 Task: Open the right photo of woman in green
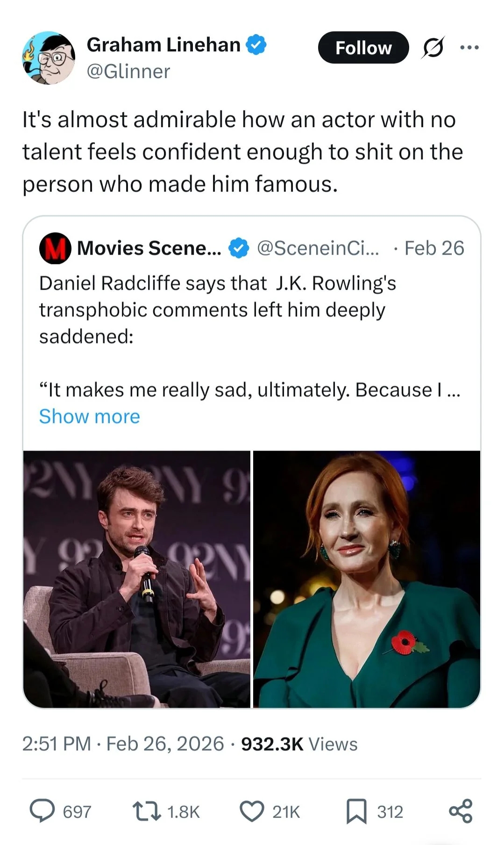367,579
